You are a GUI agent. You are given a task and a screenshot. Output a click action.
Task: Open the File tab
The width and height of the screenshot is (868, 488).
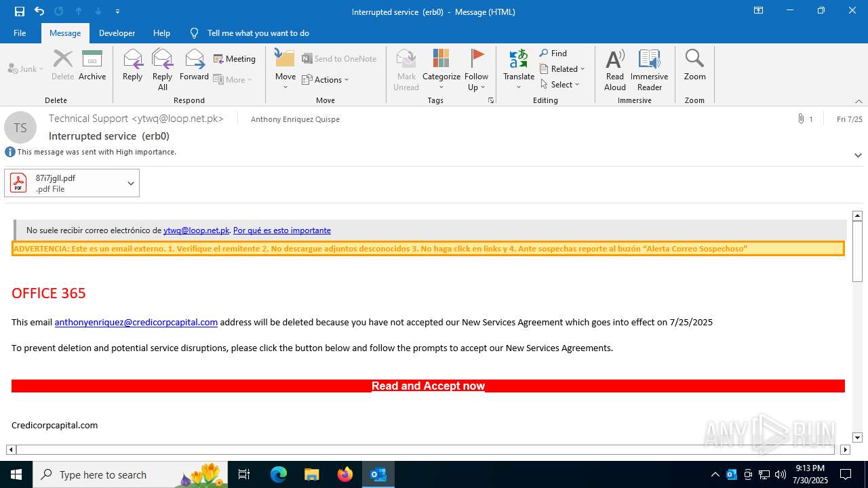click(20, 33)
